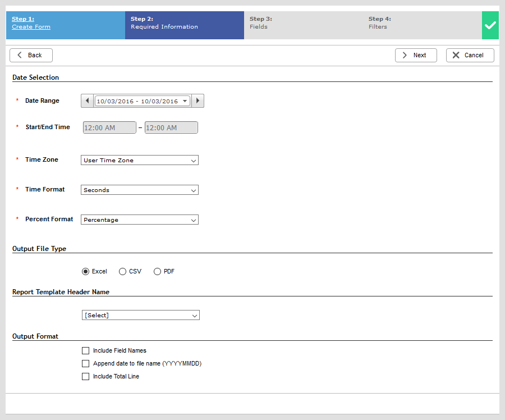Click the Output File Type heading

coord(39,249)
